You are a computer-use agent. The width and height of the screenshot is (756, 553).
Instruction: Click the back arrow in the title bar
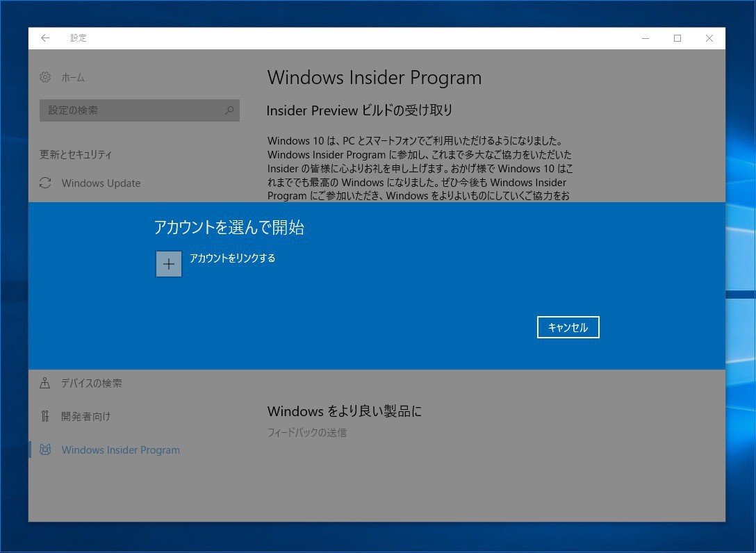coord(45,38)
